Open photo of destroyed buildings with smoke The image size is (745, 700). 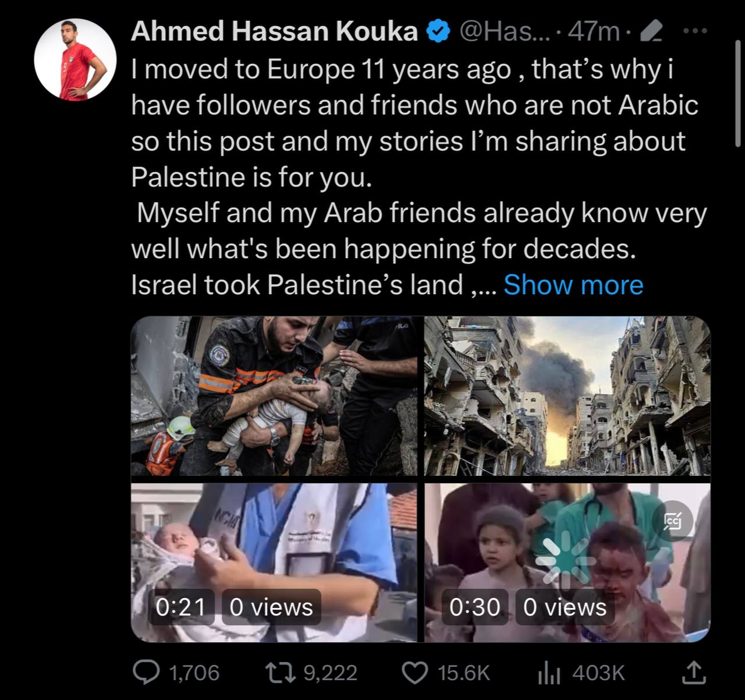point(567,396)
